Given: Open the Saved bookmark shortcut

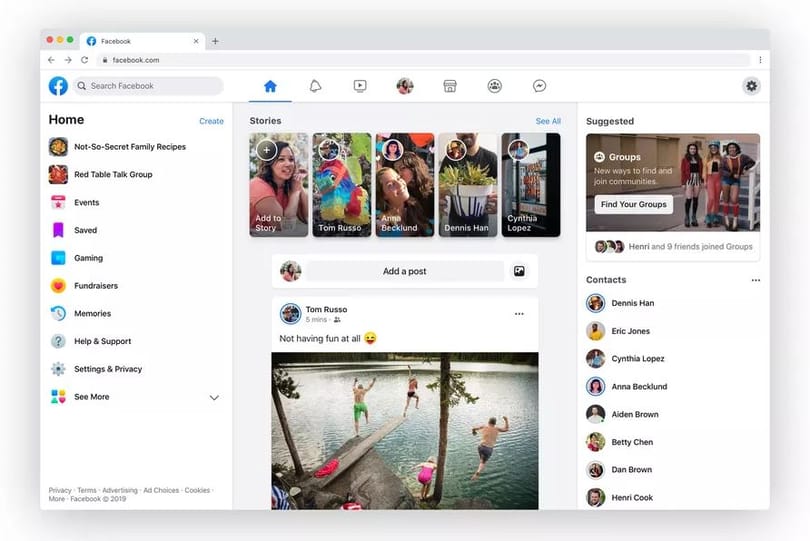Looking at the screenshot, I should tap(73, 230).
